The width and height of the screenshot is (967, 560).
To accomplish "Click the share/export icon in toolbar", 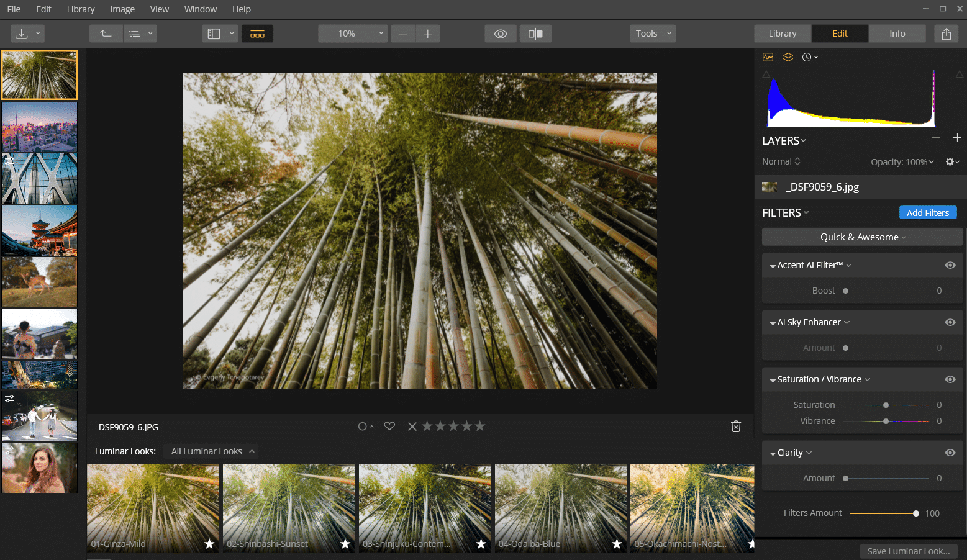I will point(946,34).
